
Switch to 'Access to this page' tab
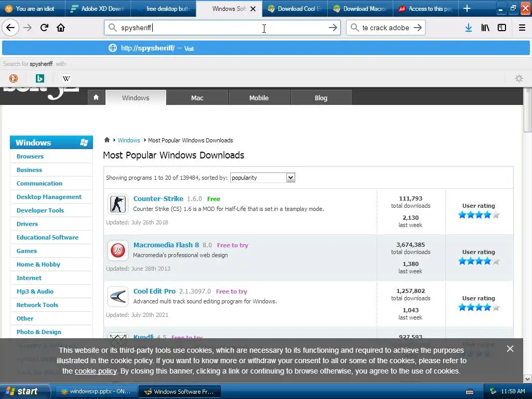[x=426, y=9]
